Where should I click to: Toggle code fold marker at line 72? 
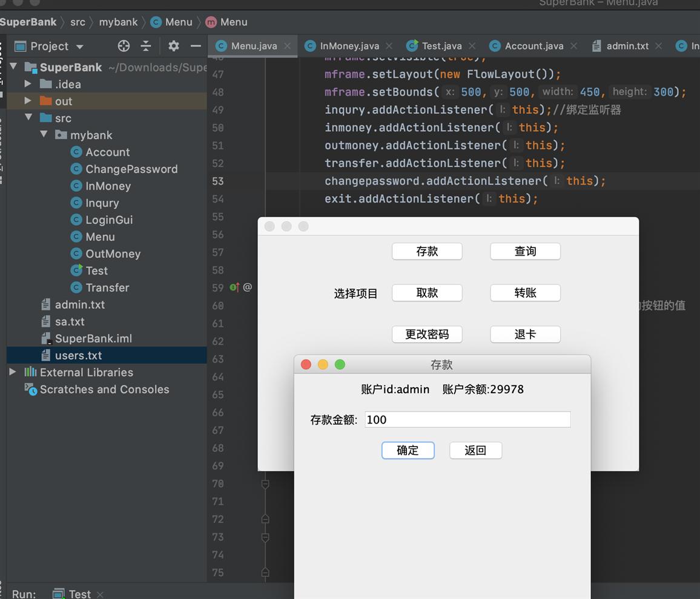(x=265, y=519)
